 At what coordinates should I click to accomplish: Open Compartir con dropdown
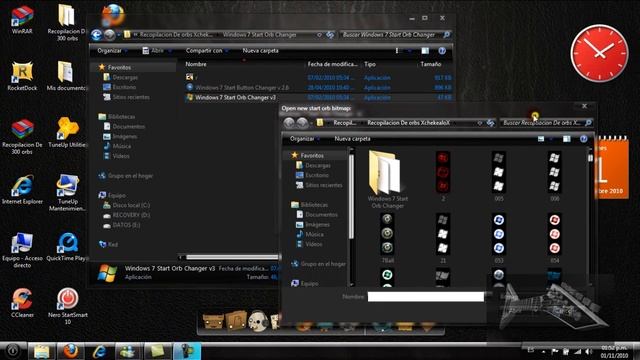tap(207, 51)
